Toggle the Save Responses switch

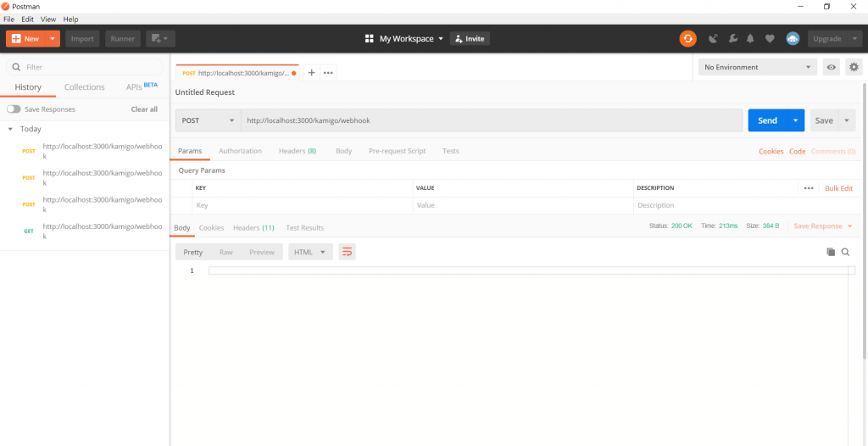[x=14, y=109]
